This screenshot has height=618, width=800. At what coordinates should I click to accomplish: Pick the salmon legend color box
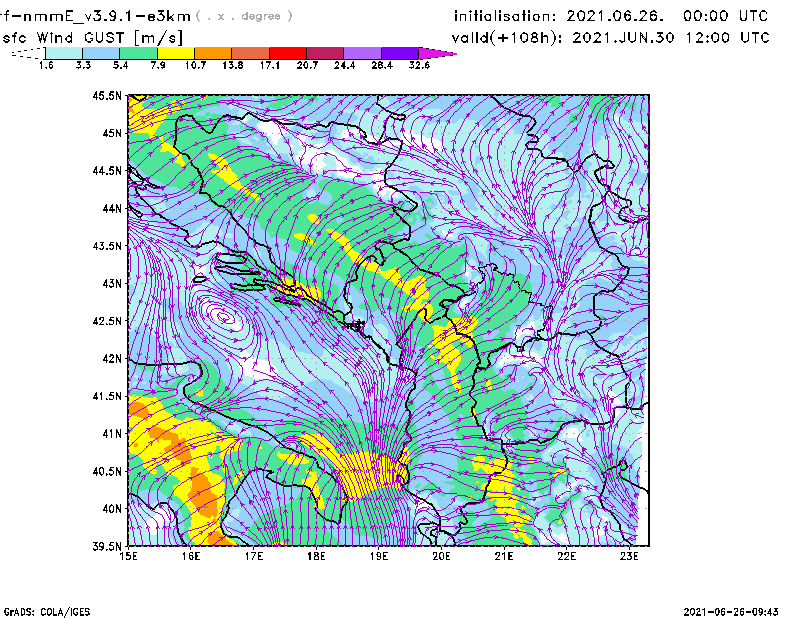[x=251, y=53]
